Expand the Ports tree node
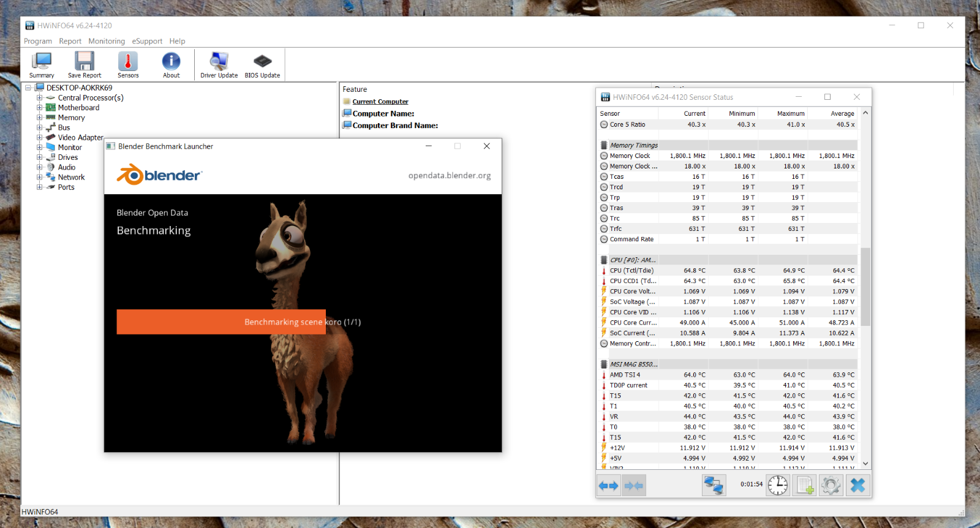Screen dimensions: 980x528 click(x=39, y=187)
